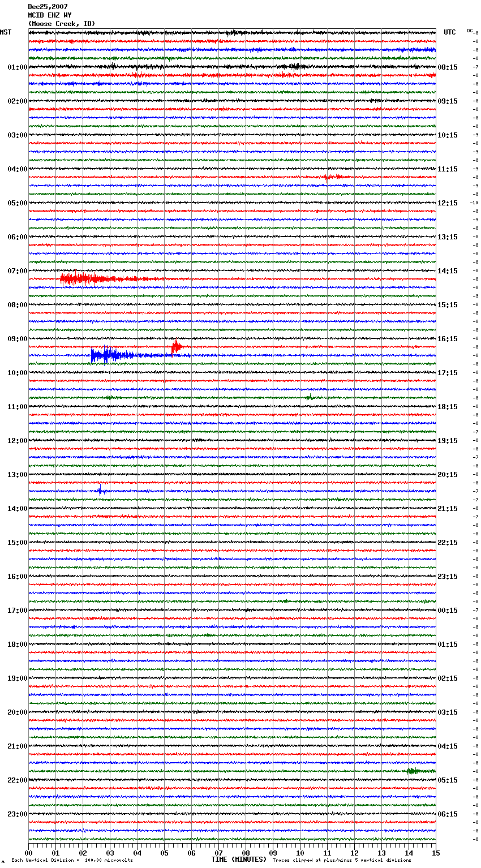Select the 07:00 MST row label
Screen dimensions: 481x868
click(18, 271)
